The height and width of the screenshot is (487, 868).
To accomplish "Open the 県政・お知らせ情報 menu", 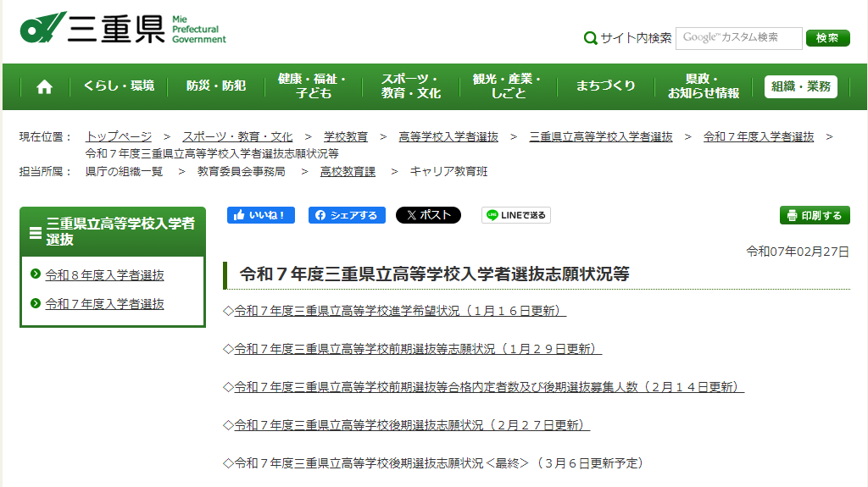I will coord(703,86).
